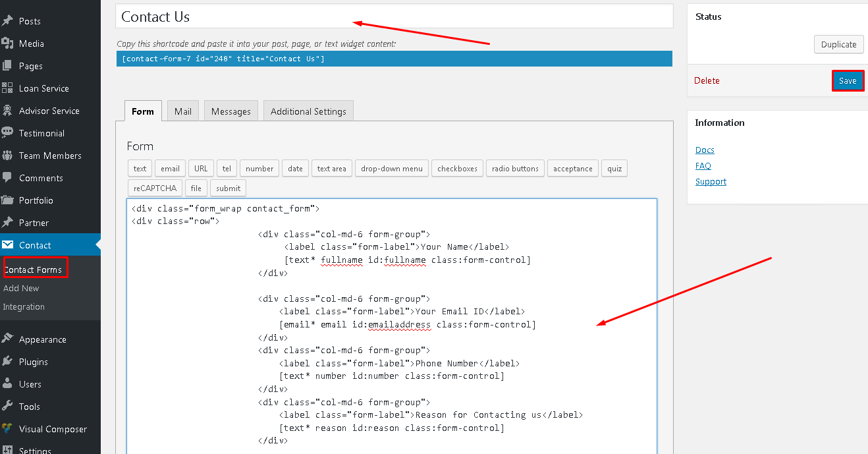Switch to the Messages tab
868x454 pixels.
231,111
